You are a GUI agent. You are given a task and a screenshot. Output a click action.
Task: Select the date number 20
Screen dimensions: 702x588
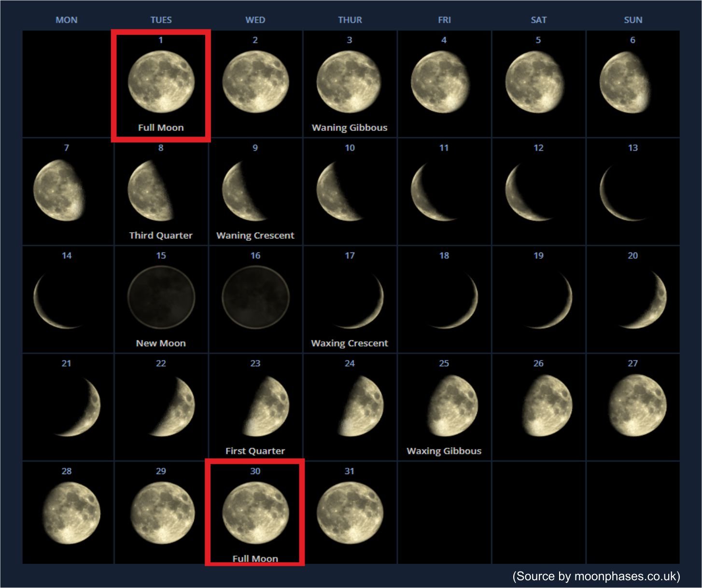633,255
